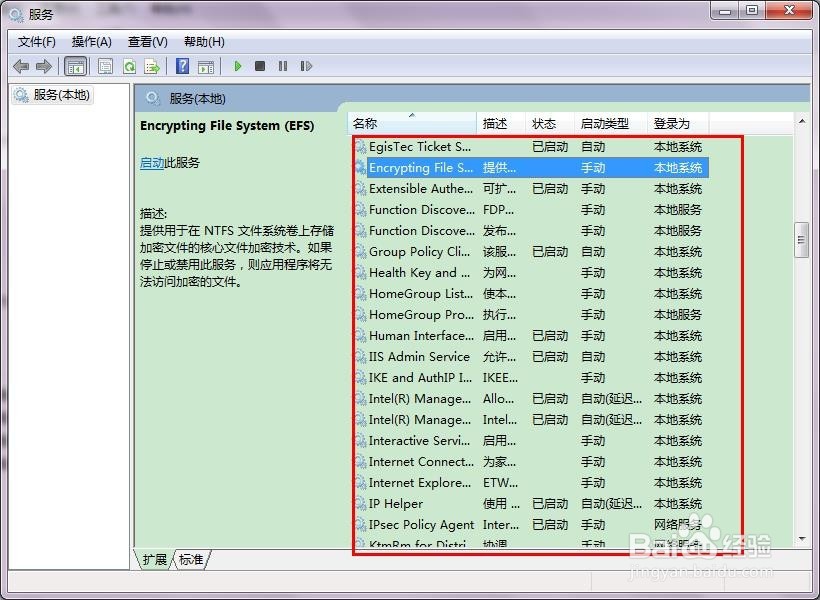Open the 查看(V) menu
820x600 pixels.
(x=147, y=42)
